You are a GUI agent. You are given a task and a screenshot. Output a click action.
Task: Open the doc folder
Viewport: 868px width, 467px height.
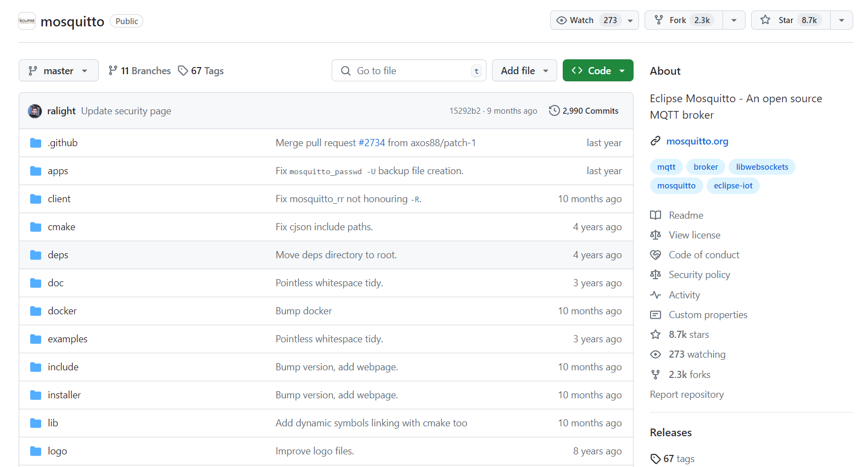tap(55, 283)
